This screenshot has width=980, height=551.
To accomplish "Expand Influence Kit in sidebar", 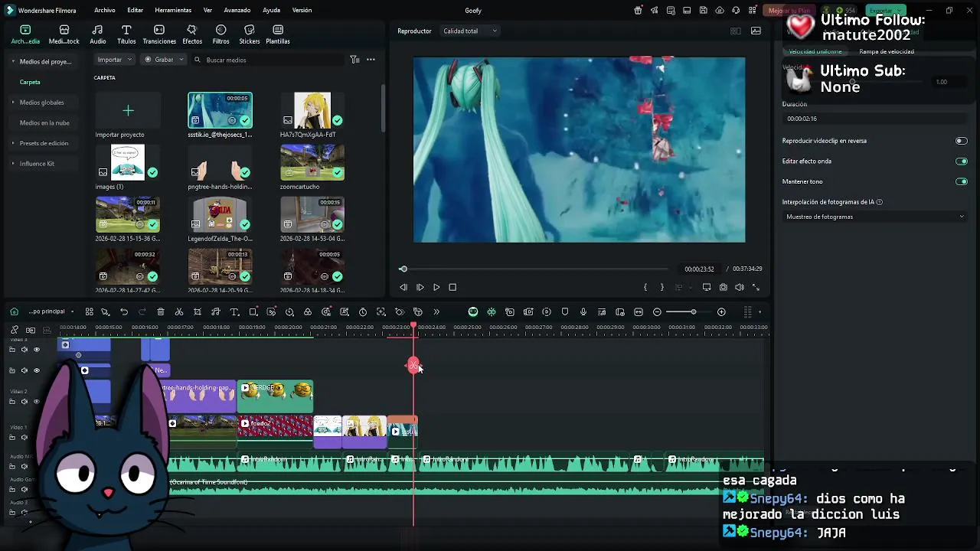I will click(13, 164).
